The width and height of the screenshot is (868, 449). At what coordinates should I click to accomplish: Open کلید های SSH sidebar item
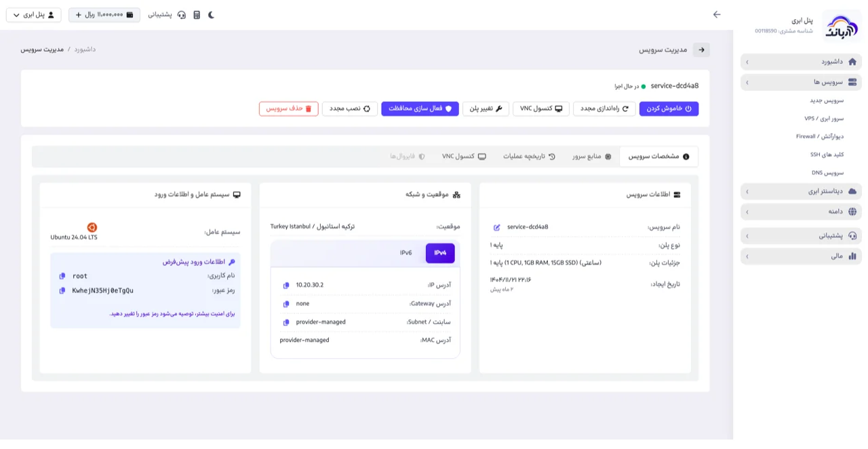[827, 155]
